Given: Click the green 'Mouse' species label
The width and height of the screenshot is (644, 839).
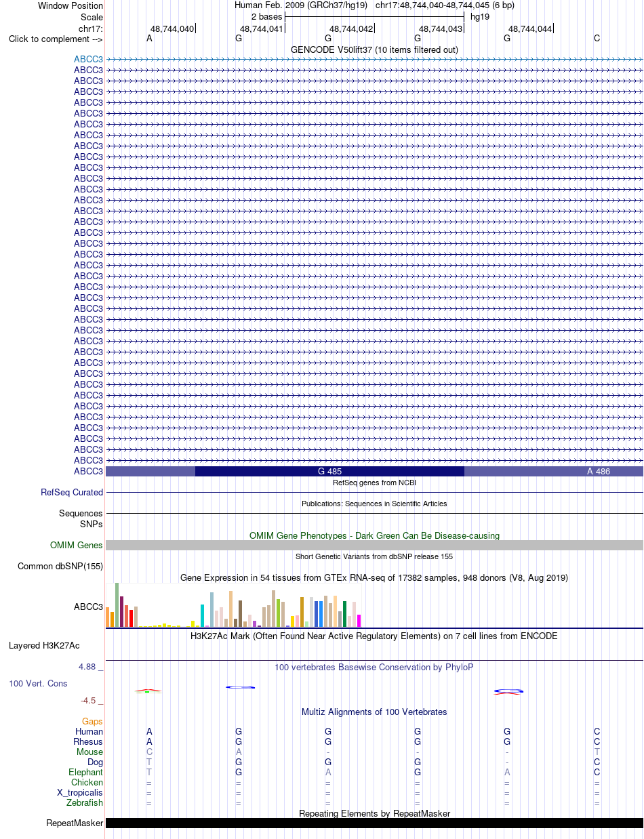Looking at the screenshot, I should [90, 752].
